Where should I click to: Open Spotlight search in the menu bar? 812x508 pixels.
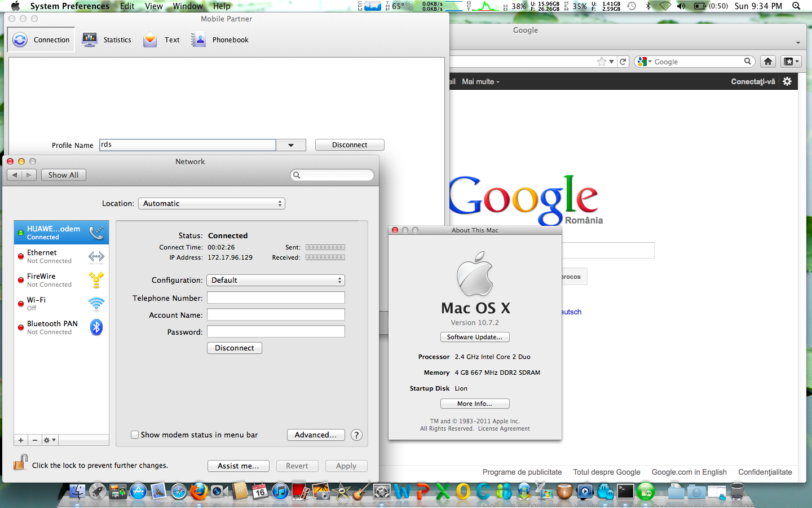coord(796,6)
